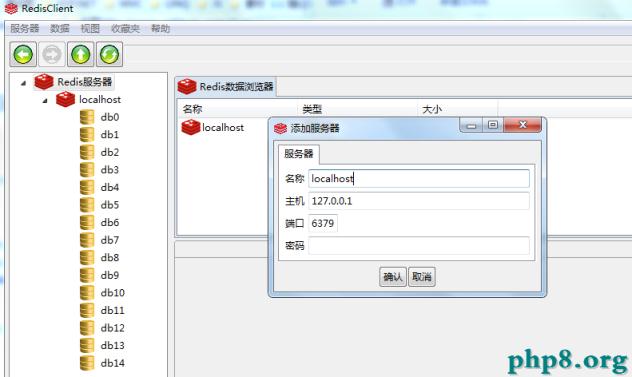The image size is (632, 377).
Task: Click the green back arrow toolbar button
Action: point(23,54)
